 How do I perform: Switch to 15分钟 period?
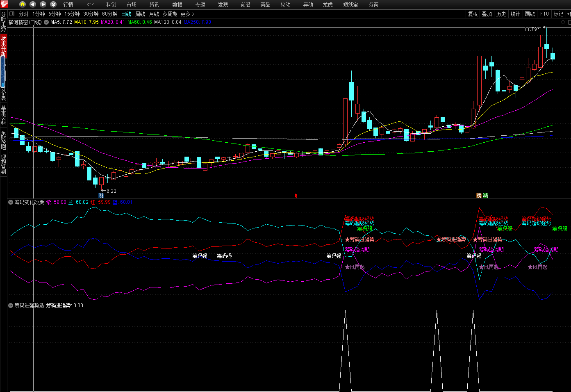(x=72, y=14)
